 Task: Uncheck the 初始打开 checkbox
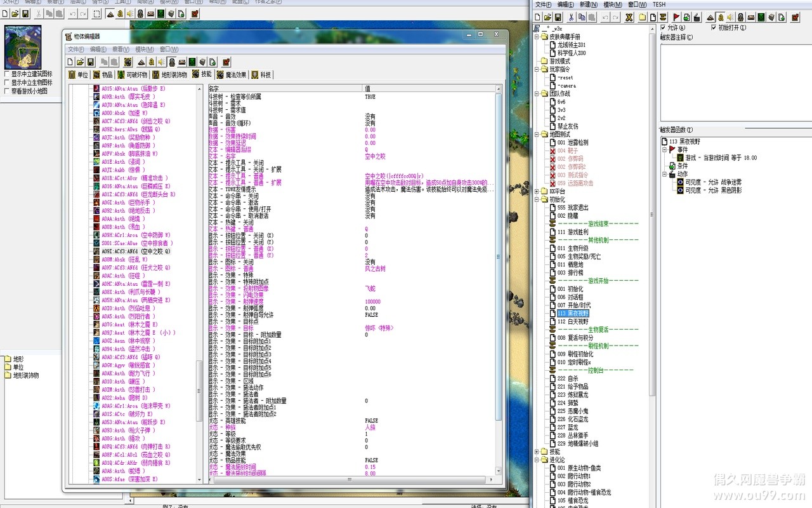coord(714,28)
